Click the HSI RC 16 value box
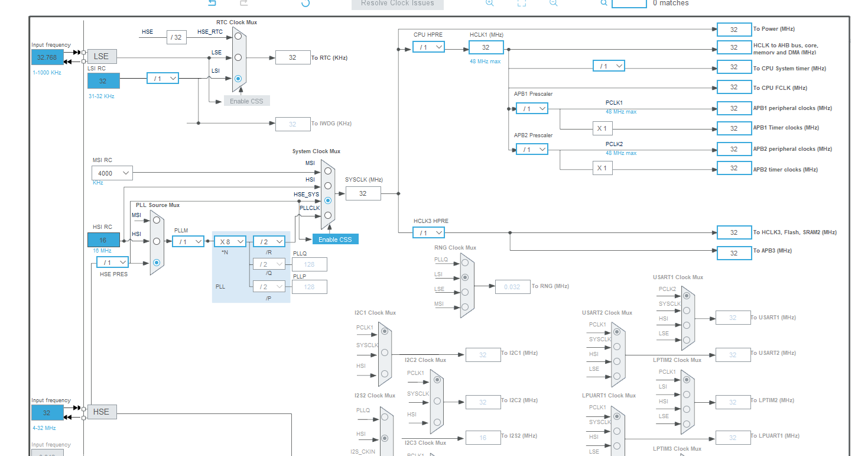868x456 pixels. pyautogui.click(x=103, y=240)
